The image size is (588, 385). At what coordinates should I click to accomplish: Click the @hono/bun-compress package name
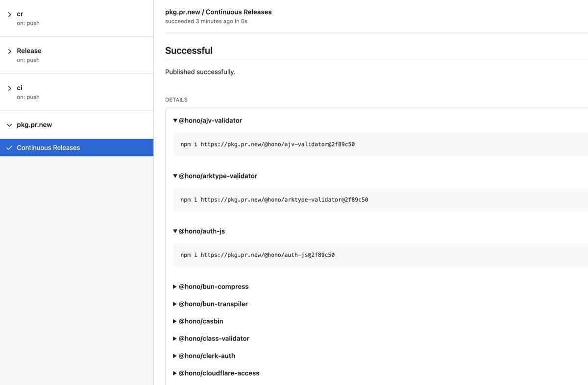[x=214, y=287]
